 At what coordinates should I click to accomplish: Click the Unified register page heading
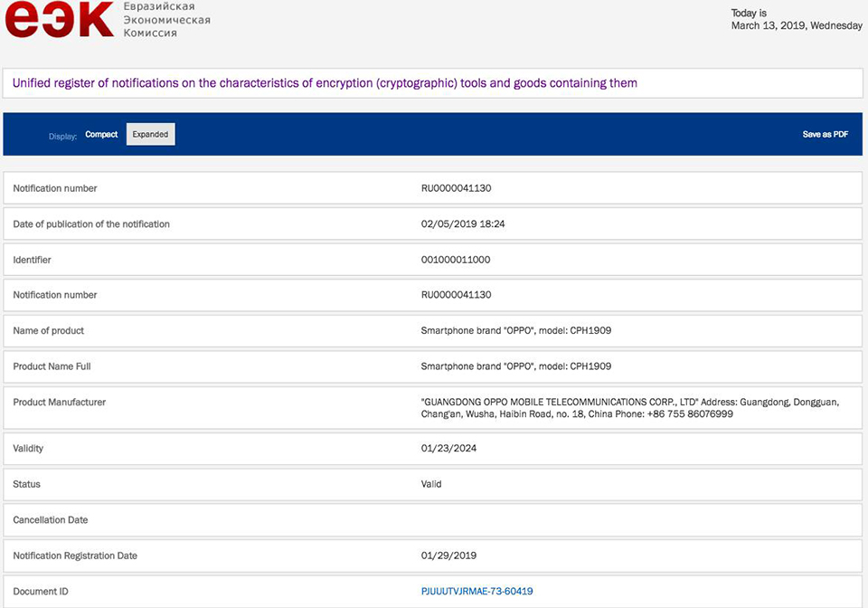325,83
